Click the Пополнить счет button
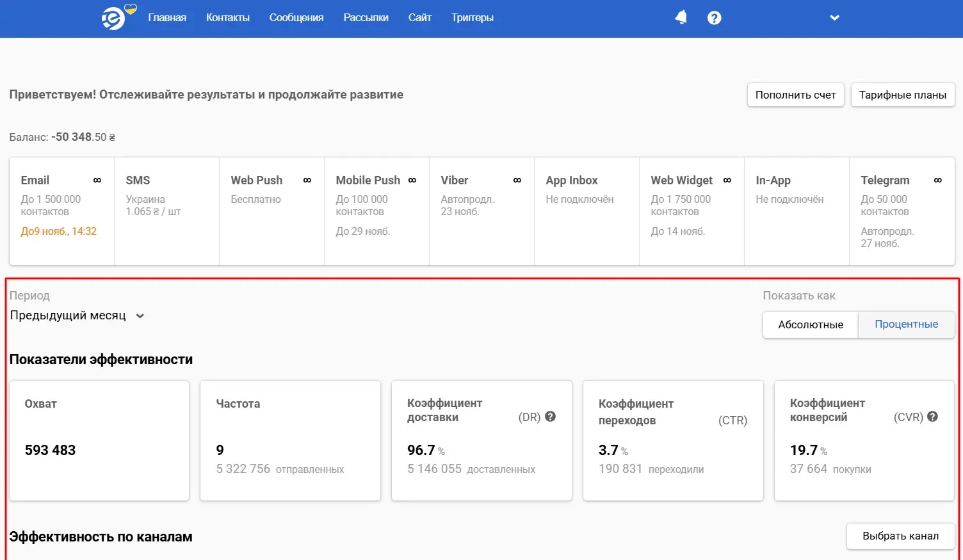 (795, 94)
